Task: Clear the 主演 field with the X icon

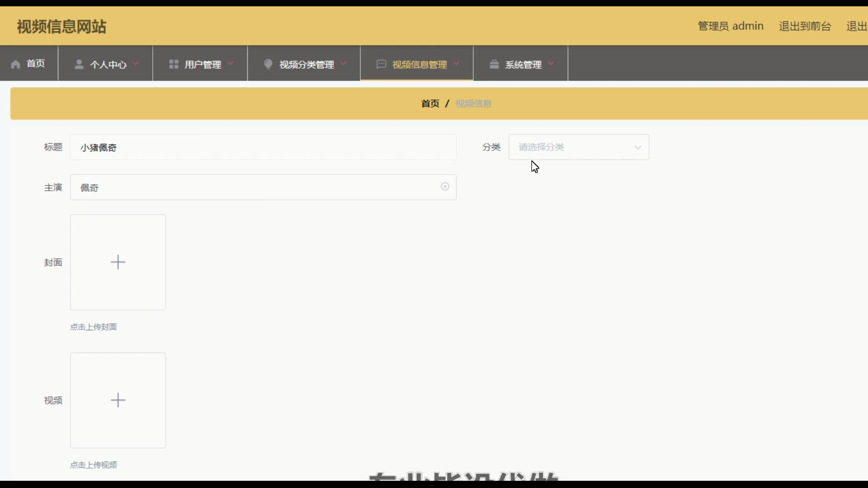Action: point(445,187)
